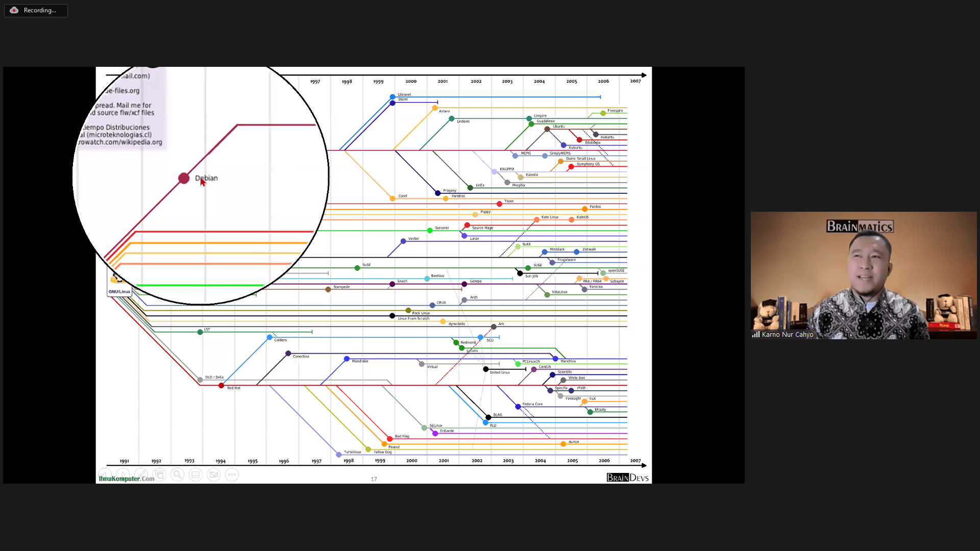
Task: Open the see all slides view
Action: (159, 474)
